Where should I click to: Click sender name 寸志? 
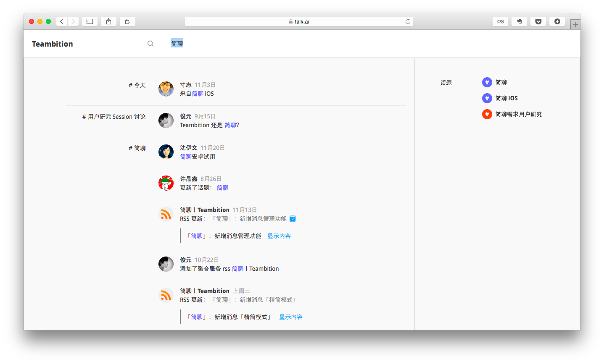(186, 85)
